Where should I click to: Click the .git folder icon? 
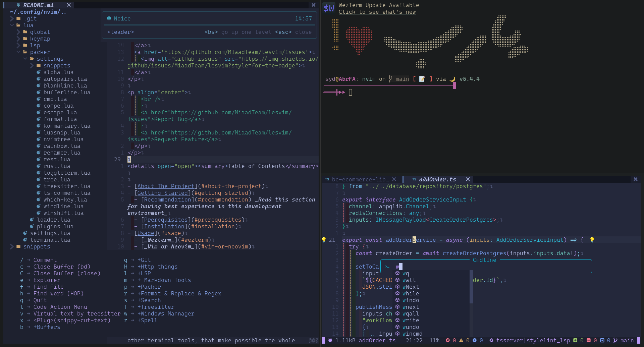coord(18,18)
